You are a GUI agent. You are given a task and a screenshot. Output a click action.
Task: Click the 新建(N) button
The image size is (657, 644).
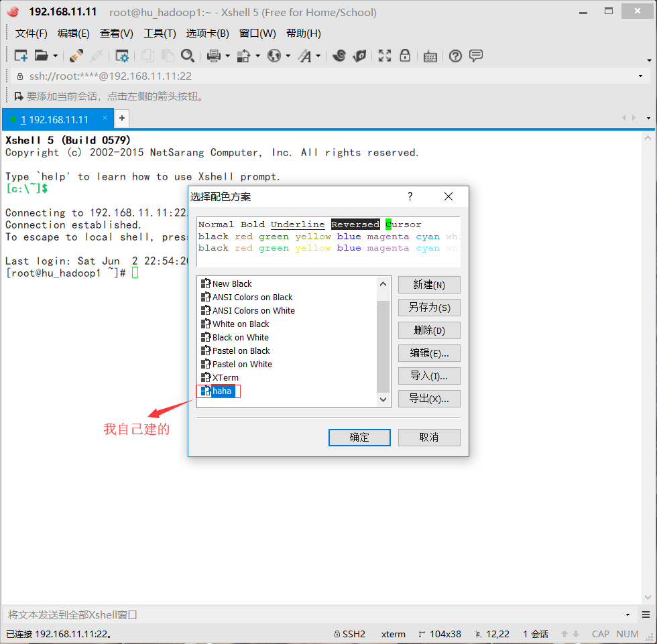pos(429,285)
